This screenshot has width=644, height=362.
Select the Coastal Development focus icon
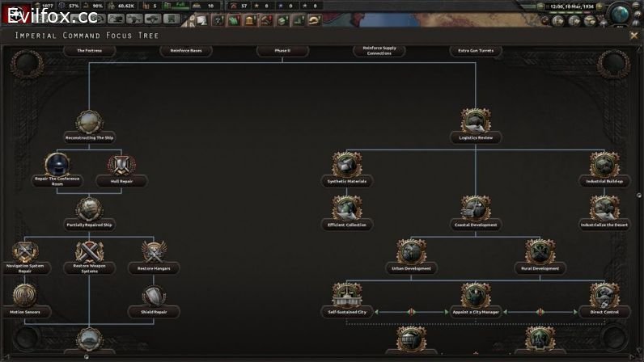475,209
